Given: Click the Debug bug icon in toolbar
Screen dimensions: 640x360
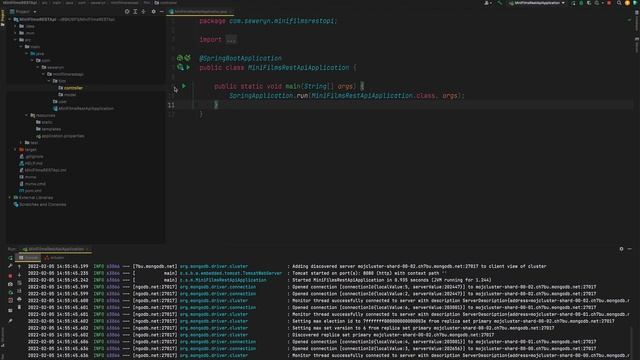Looking at the screenshot, I should pos(581,3).
